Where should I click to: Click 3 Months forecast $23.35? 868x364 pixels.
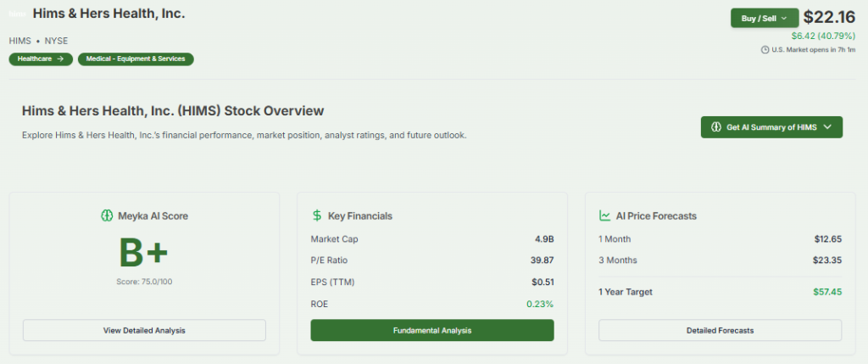[827, 260]
